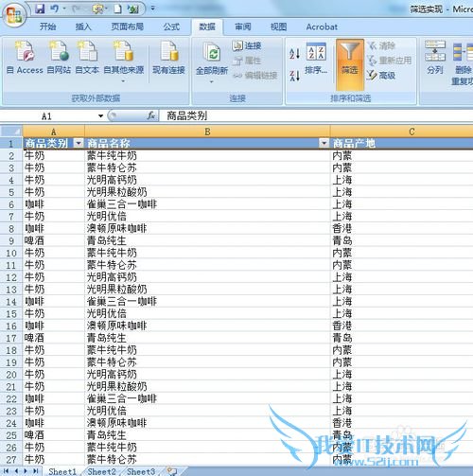The width and height of the screenshot is (473, 476).
Task: Import data from web (自网站)
Action: 59,58
